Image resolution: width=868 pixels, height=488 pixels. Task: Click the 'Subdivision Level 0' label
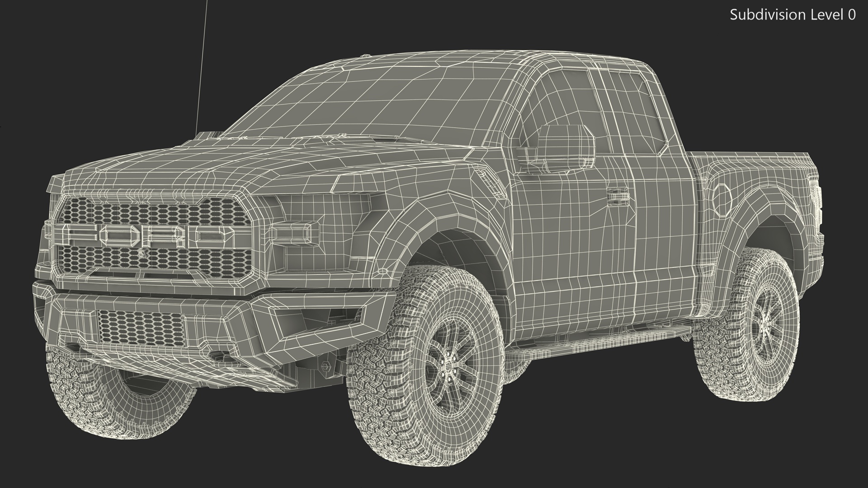click(x=793, y=15)
